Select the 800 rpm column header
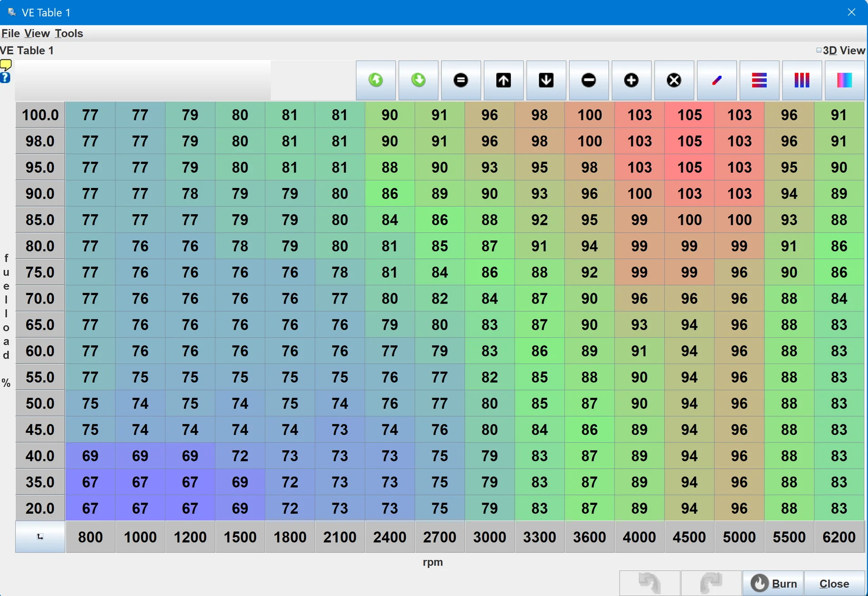The height and width of the screenshot is (596, 868). tap(90, 537)
